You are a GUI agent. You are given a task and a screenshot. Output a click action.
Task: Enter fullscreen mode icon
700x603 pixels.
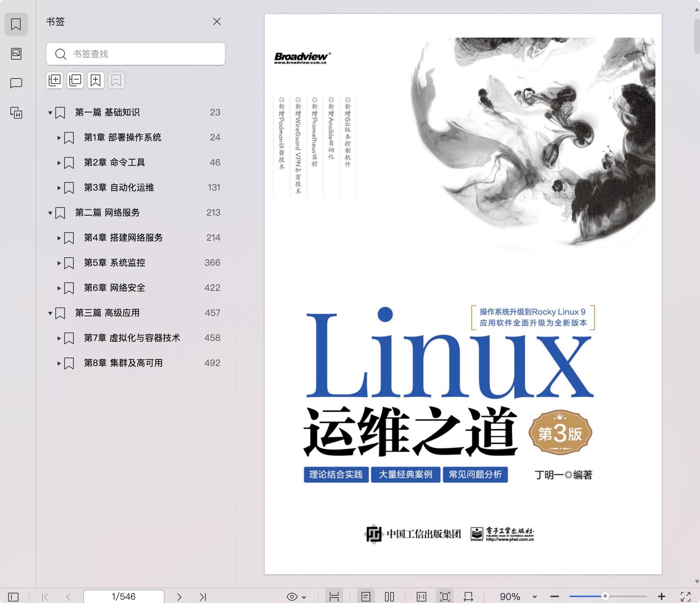686,597
